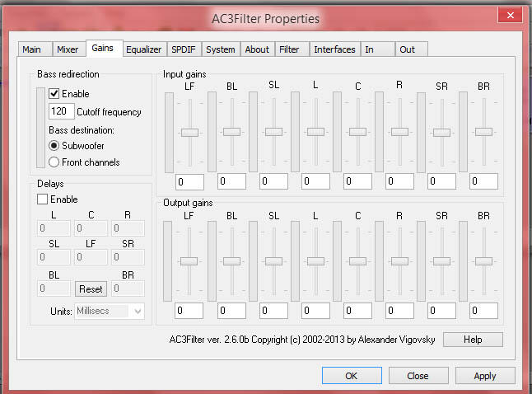Select Front channels as bass destination

tap(54, 162)
